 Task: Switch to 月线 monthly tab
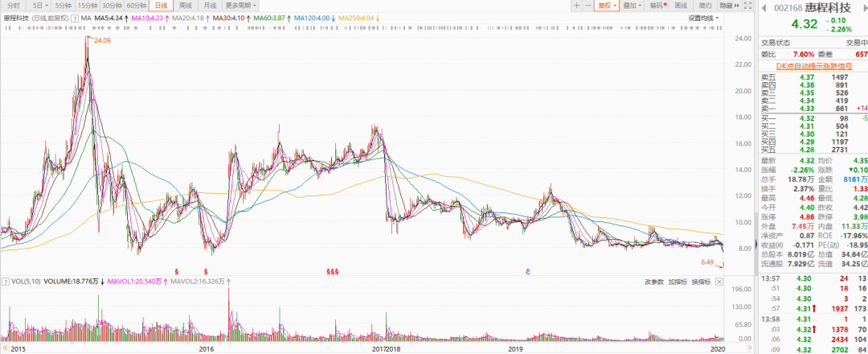[210, 6]
